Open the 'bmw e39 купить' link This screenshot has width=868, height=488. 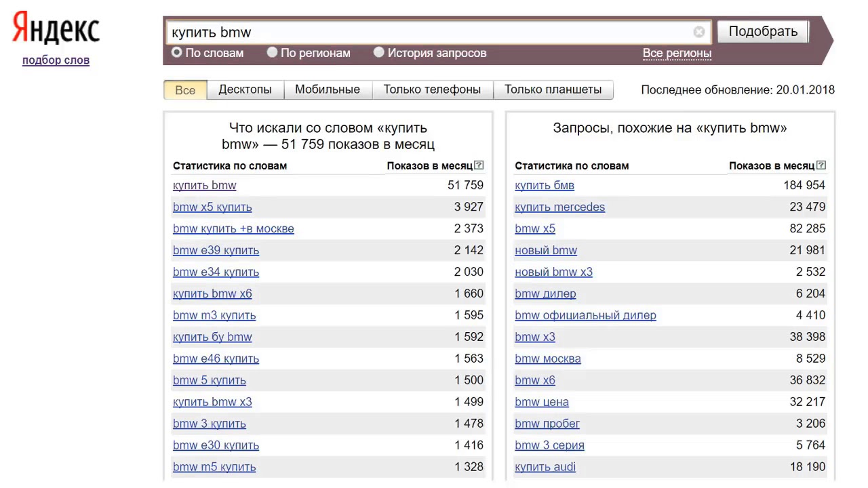(x=216, y=250)
